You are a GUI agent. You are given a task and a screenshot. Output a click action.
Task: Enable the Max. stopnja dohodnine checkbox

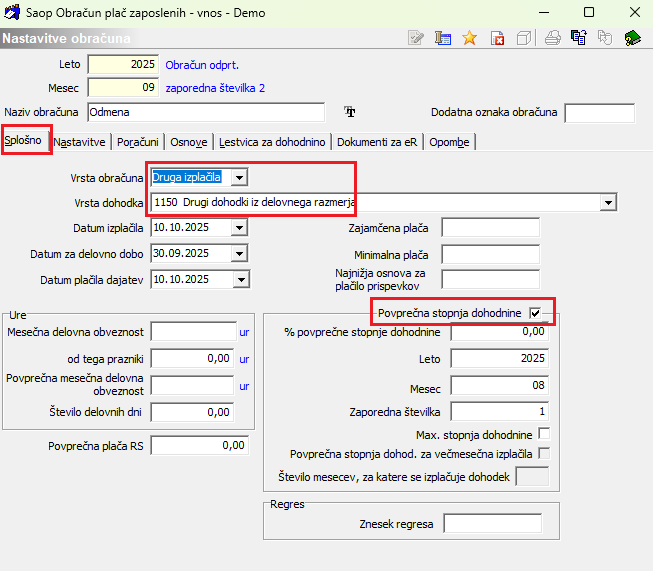tap(544, 434)
